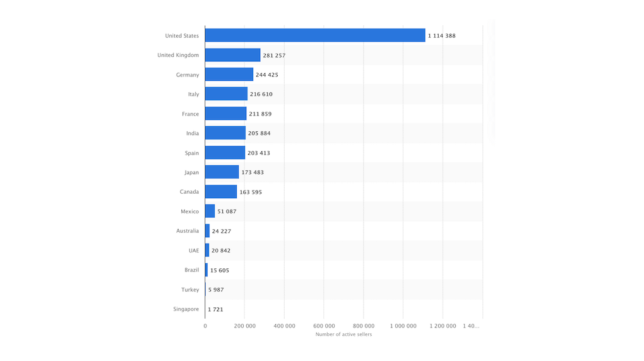This screenshot has height=361, width=644.
Task: Click the Spain bar
Action: pyautogui.click(x=225, y=153)
